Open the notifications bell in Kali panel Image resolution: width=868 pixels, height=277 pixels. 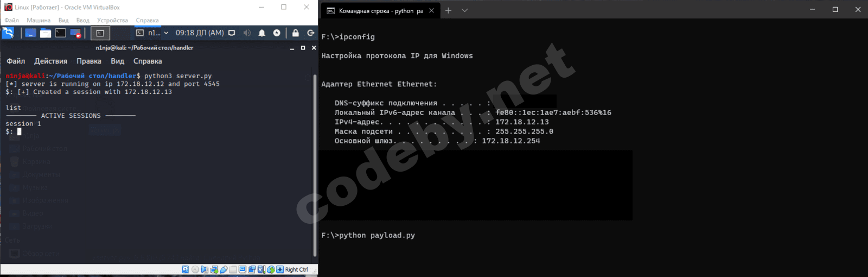[262, 33]
